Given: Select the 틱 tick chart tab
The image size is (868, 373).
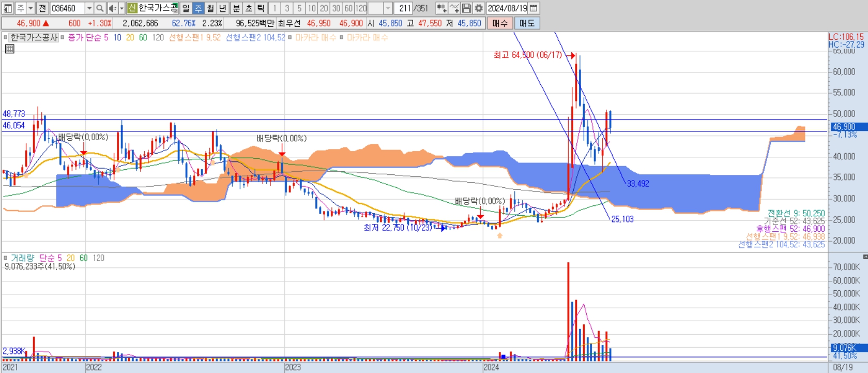Looking at the screenshot, I should (x=261, y=8).
